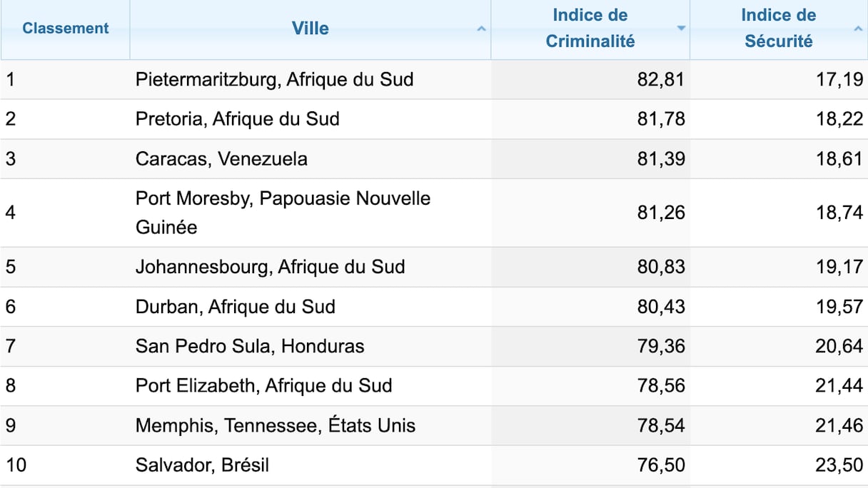The height and width of the screenshot is (488, 868).
Task: Click the sort arrow in Ville header
Action: (x=481, y=29)
